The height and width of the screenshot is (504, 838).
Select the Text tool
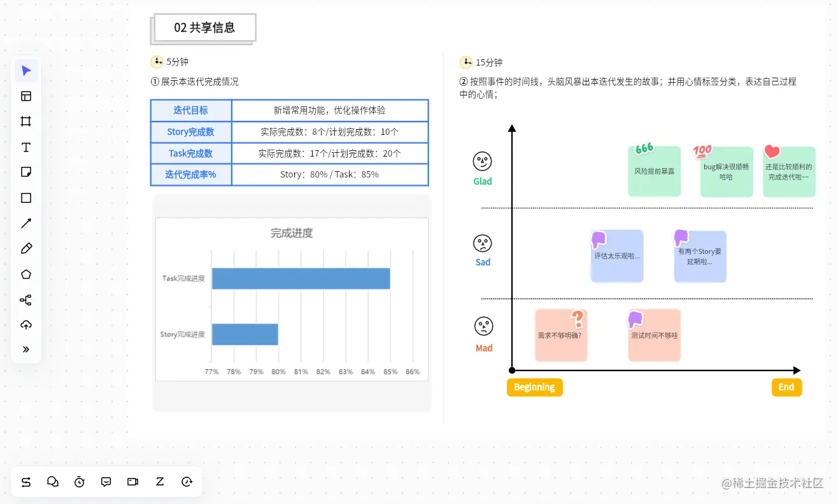[26, 148]
